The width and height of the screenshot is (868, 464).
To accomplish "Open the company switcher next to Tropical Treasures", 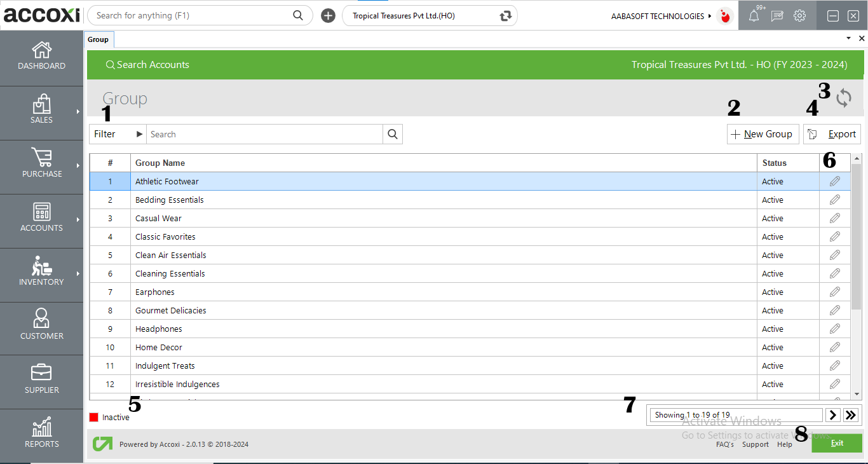I will coord(504,15).
